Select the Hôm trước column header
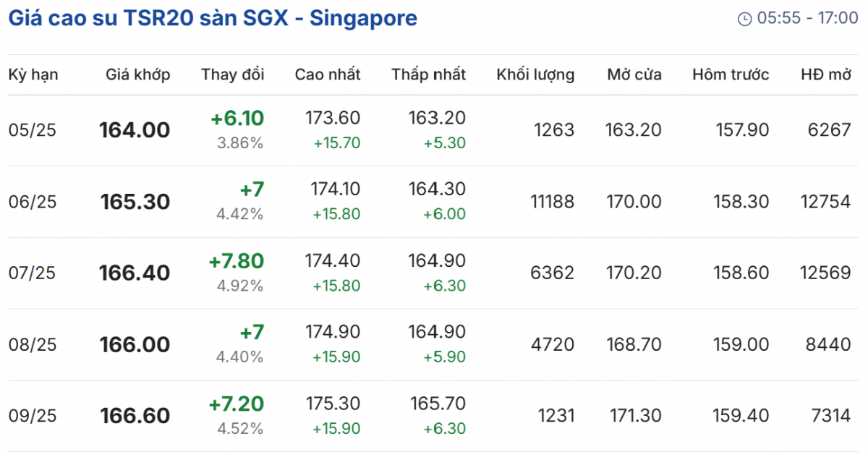868x452 pixels. click(731, 74)
